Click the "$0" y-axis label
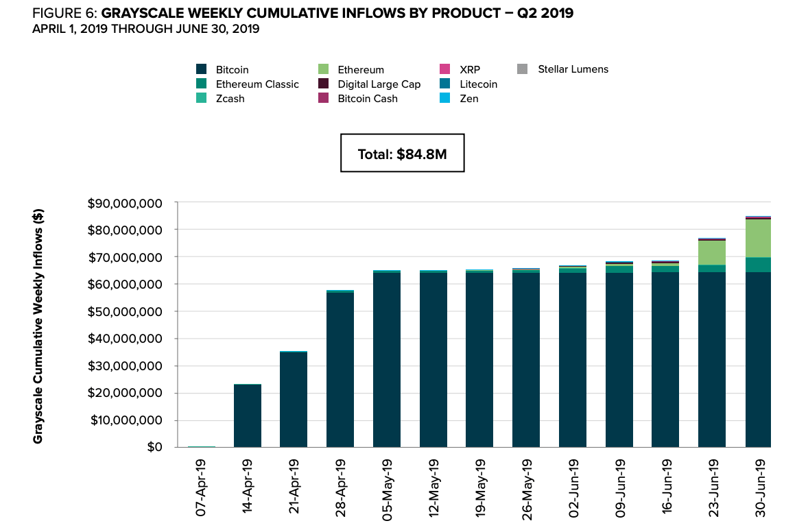The width and height of the screenshot is (808, 532). coord(154,447)
